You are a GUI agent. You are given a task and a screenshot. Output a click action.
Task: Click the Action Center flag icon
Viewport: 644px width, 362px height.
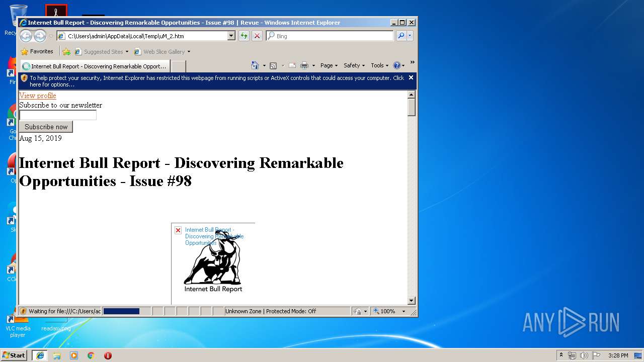click(x=596, y=355)
